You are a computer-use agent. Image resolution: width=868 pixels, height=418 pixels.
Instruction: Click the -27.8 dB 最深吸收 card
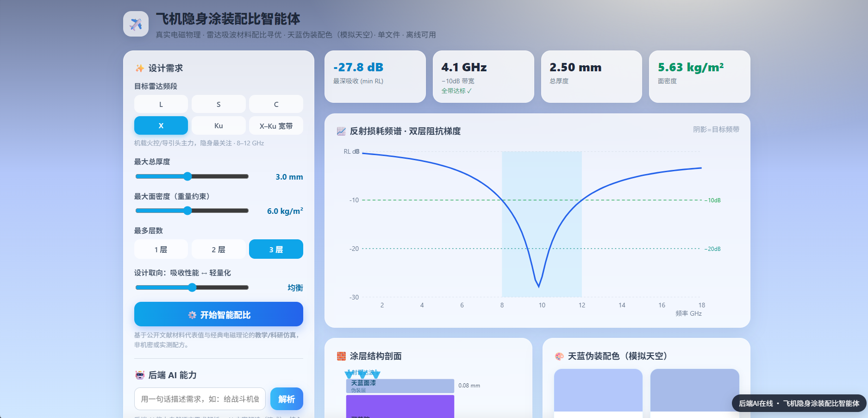click(x=375, y=76)
